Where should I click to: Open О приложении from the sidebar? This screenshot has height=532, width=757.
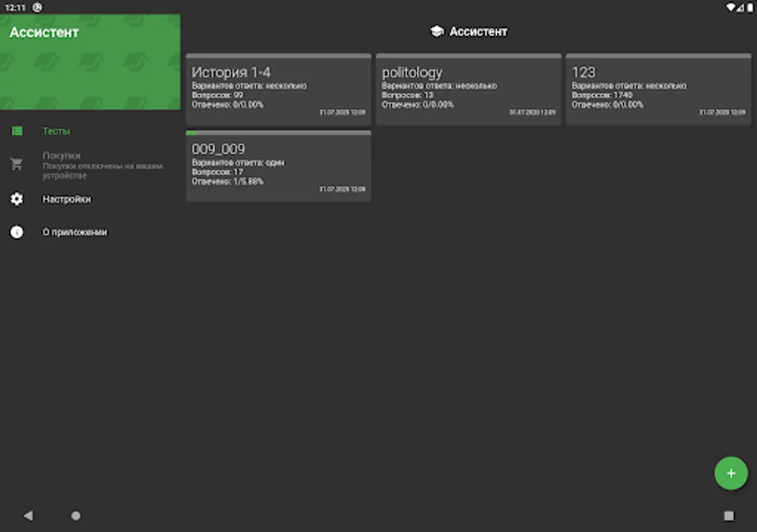click(75, 232)
